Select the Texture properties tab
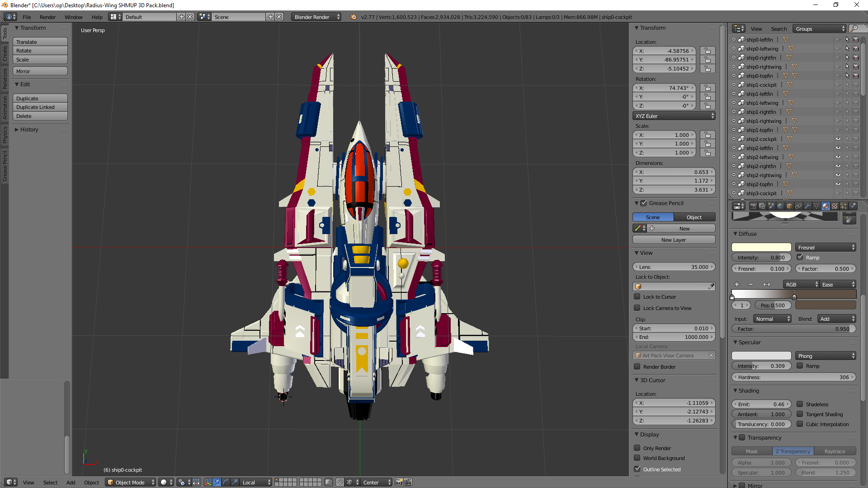This screenshot has width=868, height=488. coord(835,206)
